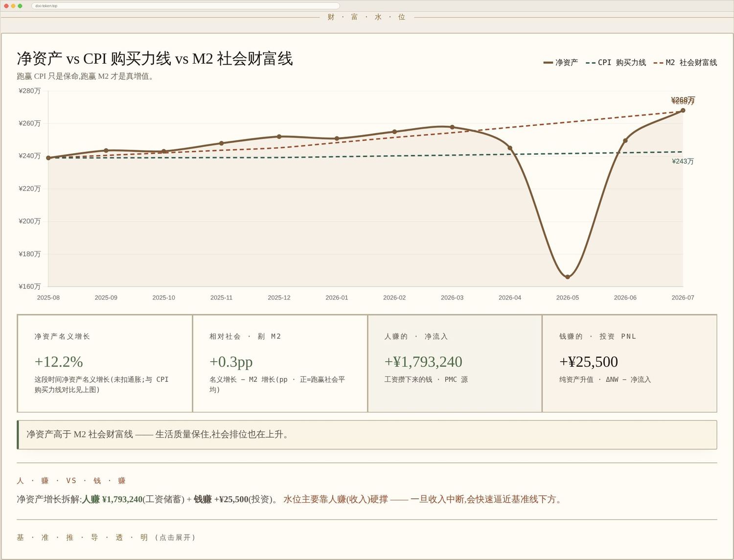The height and width of the screenshot is (560, 734).
Task: Select the 人赚的 · 净流入 card
Action: click(455, 364)
